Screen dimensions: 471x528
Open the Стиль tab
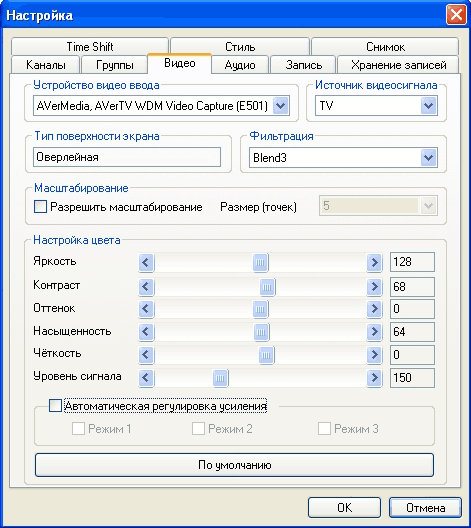tap(240, 47)
